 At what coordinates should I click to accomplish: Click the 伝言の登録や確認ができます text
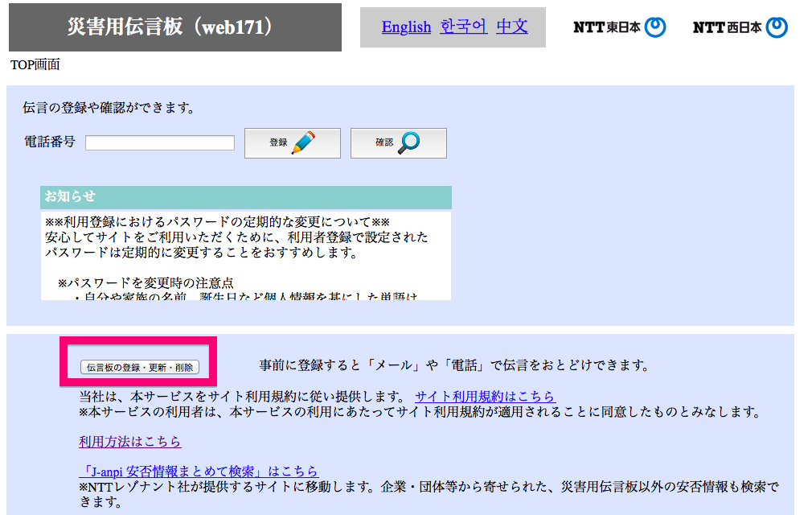tap(109, 108)
